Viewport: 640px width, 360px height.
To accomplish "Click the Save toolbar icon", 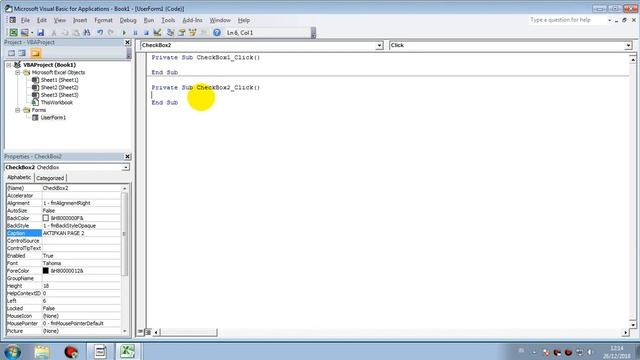I will tap(40, 33).
